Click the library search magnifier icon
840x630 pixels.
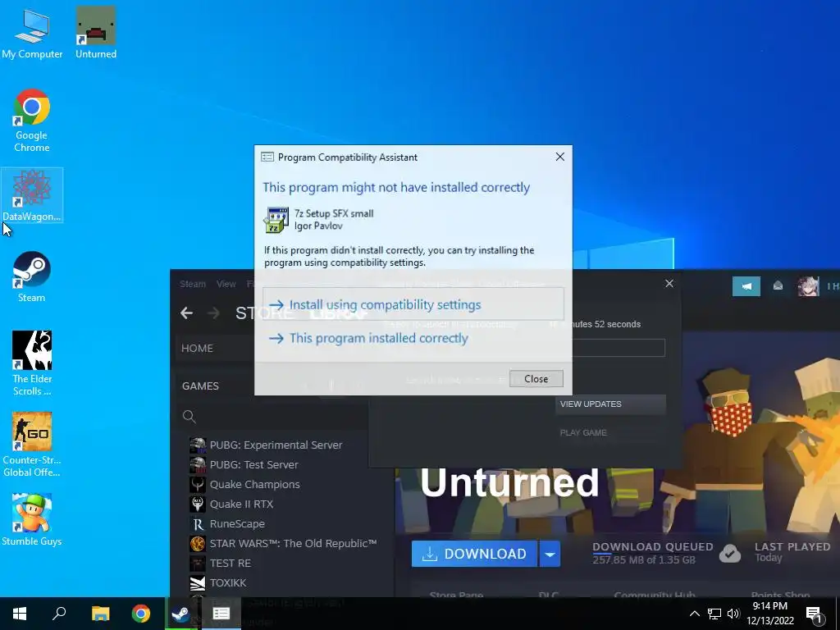[189, 416]
